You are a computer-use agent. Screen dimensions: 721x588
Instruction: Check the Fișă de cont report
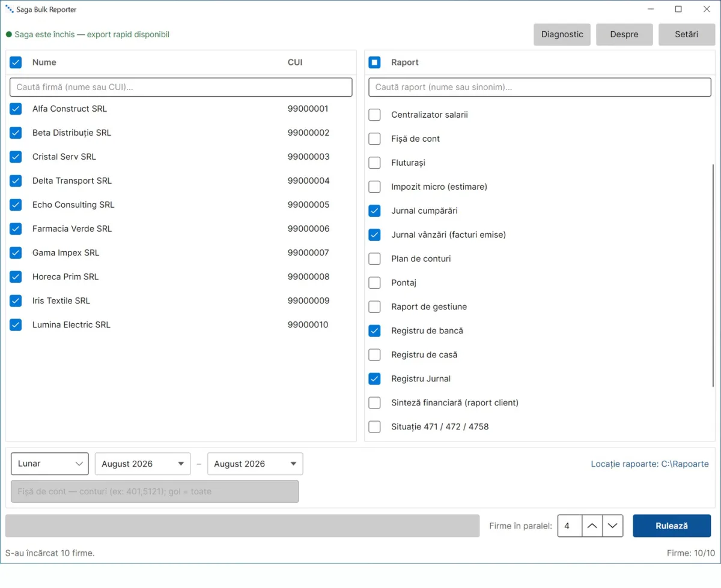tap(374, 139)
